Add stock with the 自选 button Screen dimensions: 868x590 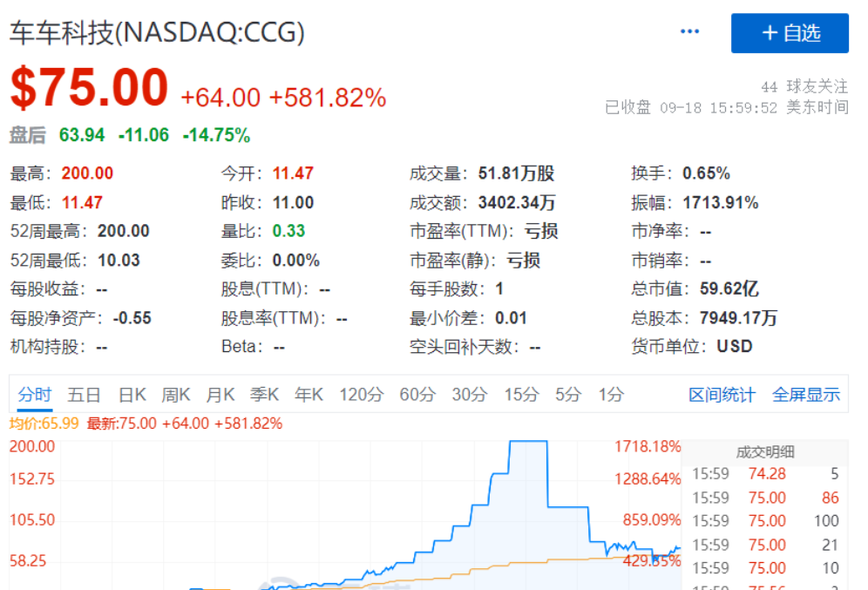pyautogui.click(x=790, y=33)
